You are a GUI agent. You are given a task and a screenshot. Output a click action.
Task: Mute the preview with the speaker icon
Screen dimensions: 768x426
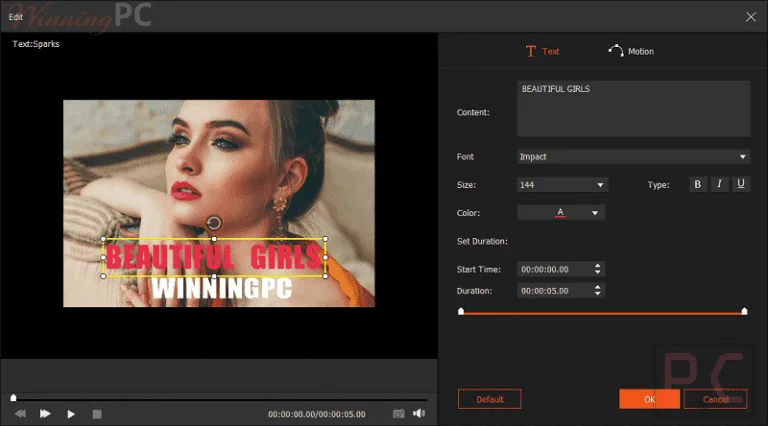419,413
